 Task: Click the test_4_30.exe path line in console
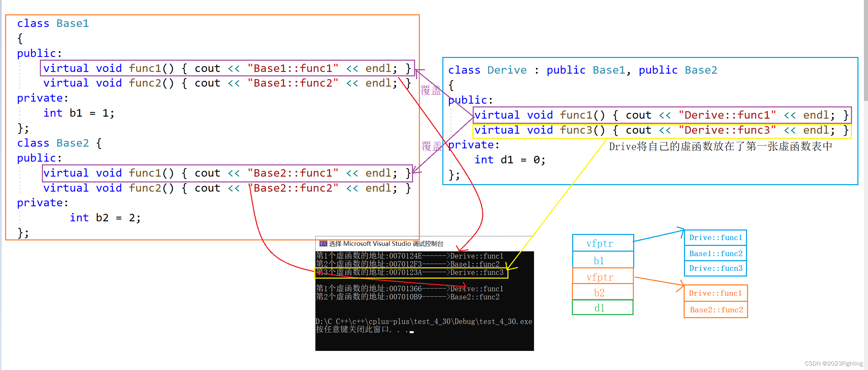[424, 321]
